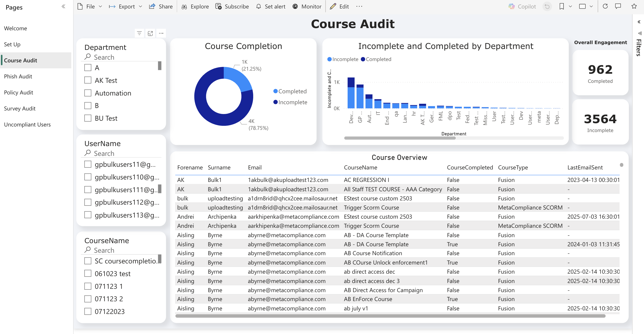Sort by the CourseCompleted column header
Image resolution: width=644 pixels, height=334 pixels.
[470, 167]
